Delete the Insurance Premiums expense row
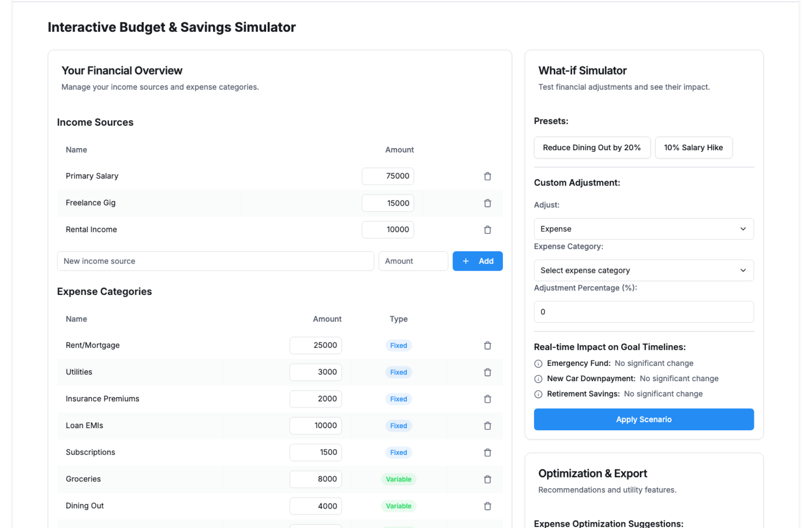This screenshot has width=812, height=528. (x=487, y=399)
